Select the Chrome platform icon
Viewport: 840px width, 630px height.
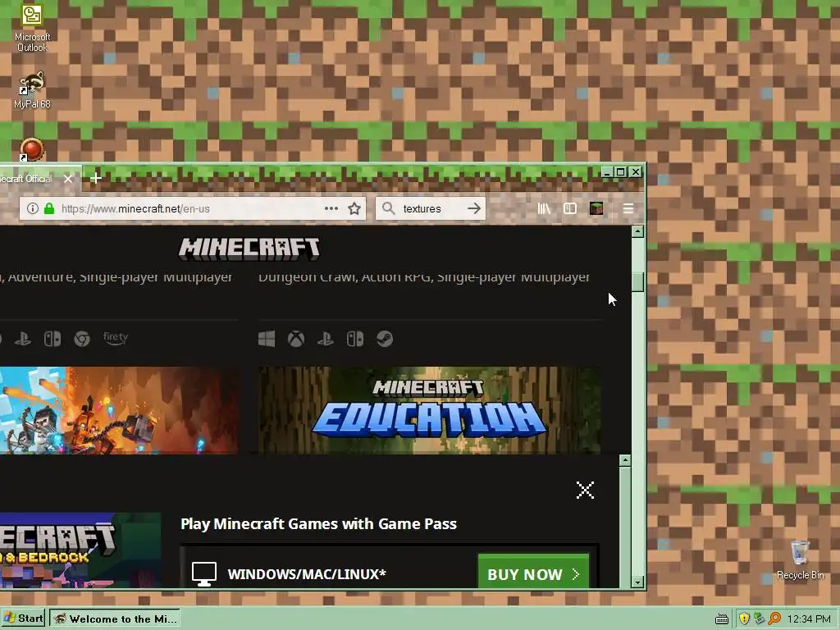pos(82,339)
